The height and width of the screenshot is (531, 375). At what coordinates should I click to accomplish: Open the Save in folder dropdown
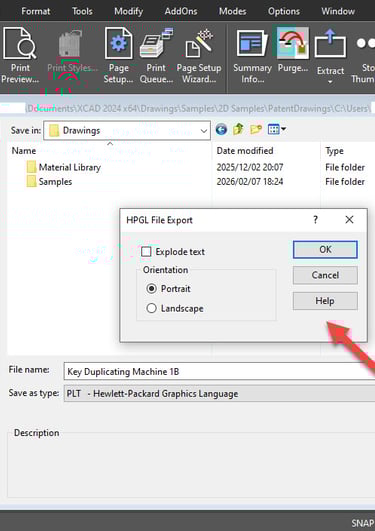coord(127,130)
